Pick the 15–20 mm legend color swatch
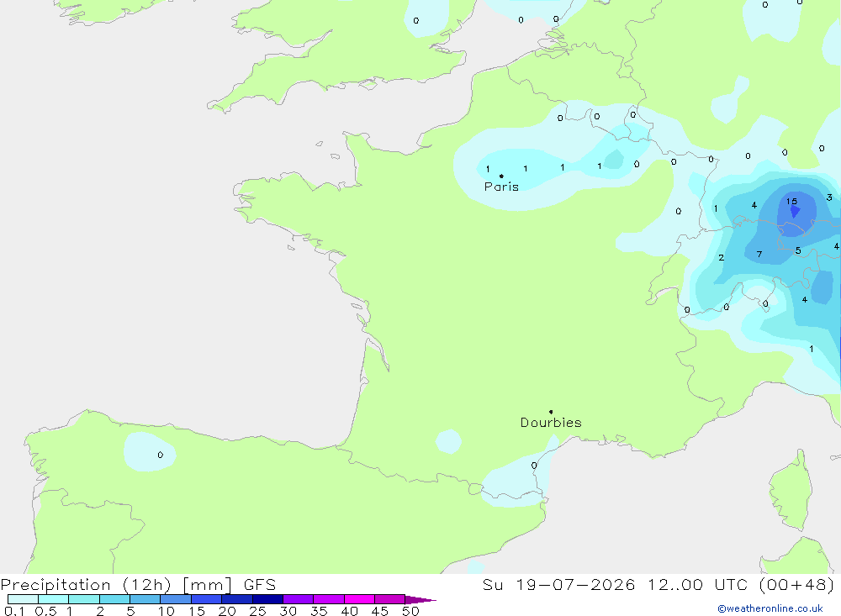Screen dimensions: 841x616 207,599
